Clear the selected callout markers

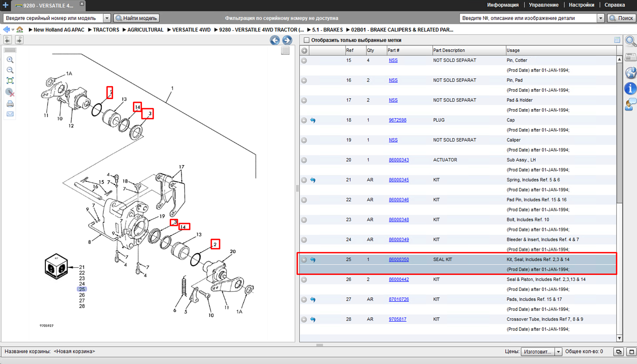point(10,92)
